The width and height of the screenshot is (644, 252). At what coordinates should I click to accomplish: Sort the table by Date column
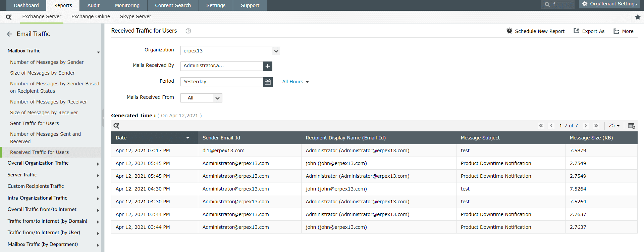click(154, 138)
